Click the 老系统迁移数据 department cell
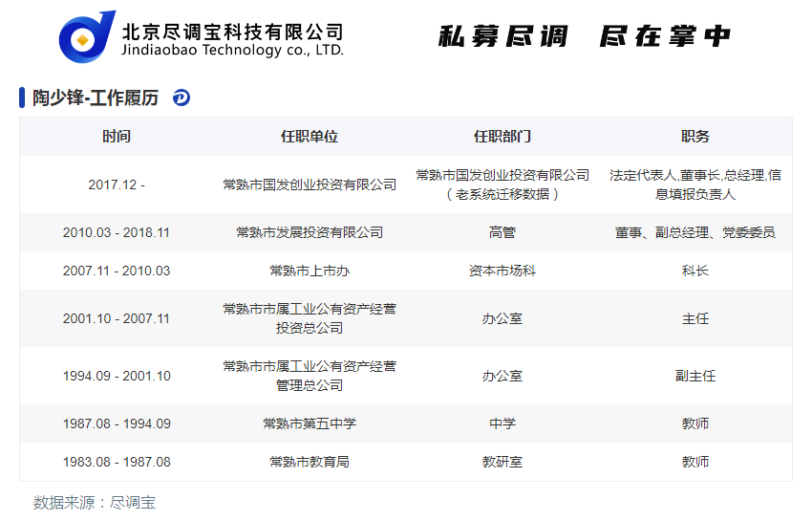This screenshot has height=521, width=812. click(502, 185)
